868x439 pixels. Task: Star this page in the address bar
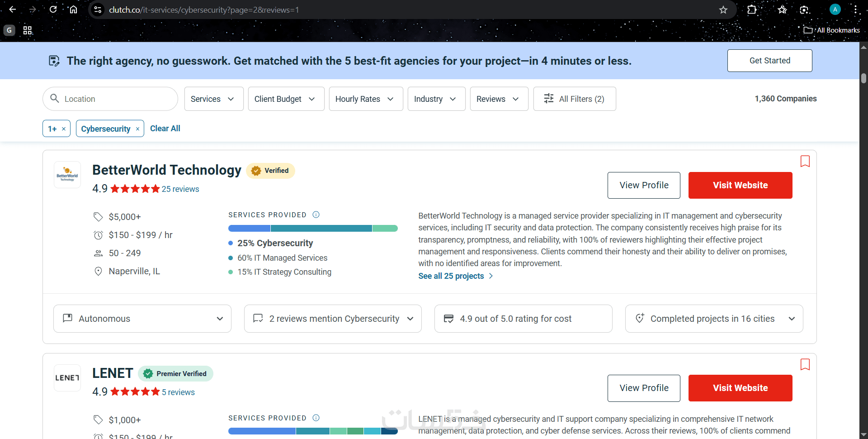723,10
